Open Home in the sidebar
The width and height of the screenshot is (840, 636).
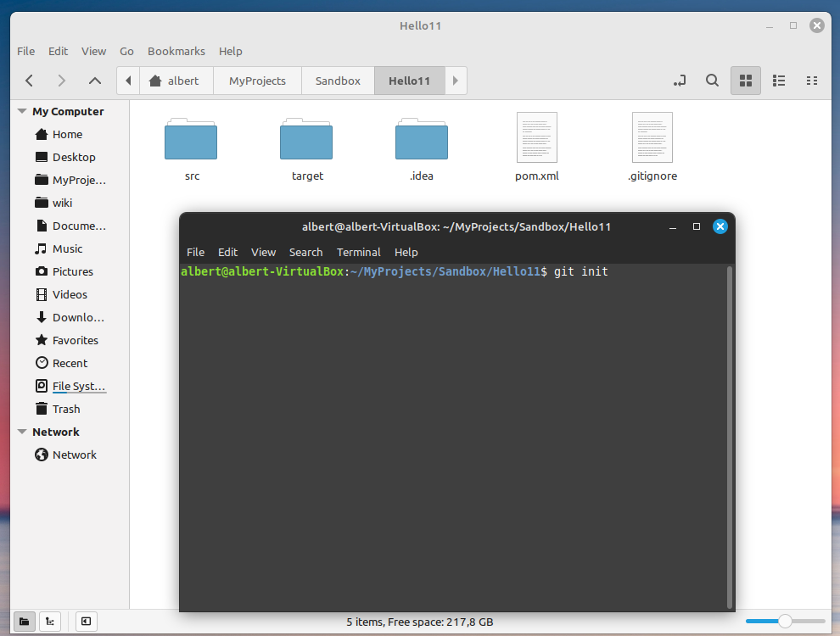[x=68, y=134]
